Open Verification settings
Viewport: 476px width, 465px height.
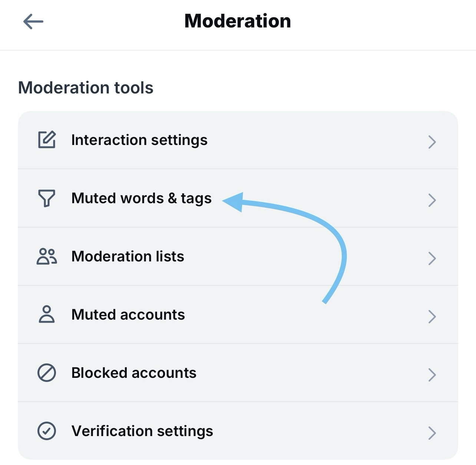point(142,431)
